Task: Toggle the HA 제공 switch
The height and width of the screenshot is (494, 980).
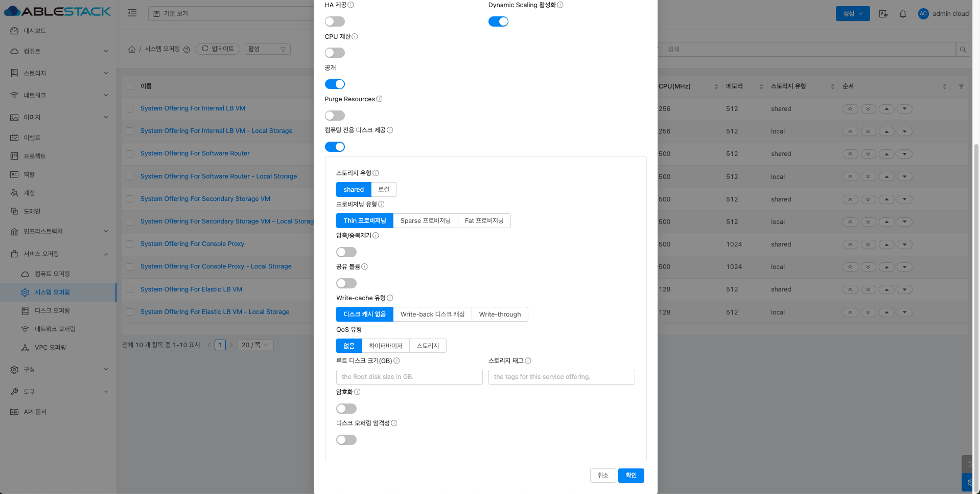Action: [335, 21]
